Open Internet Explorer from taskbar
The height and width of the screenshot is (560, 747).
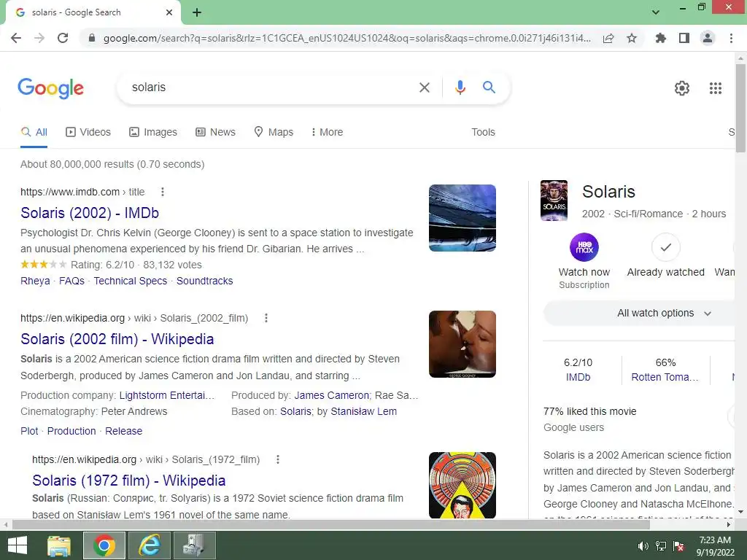tap(149, 545)
